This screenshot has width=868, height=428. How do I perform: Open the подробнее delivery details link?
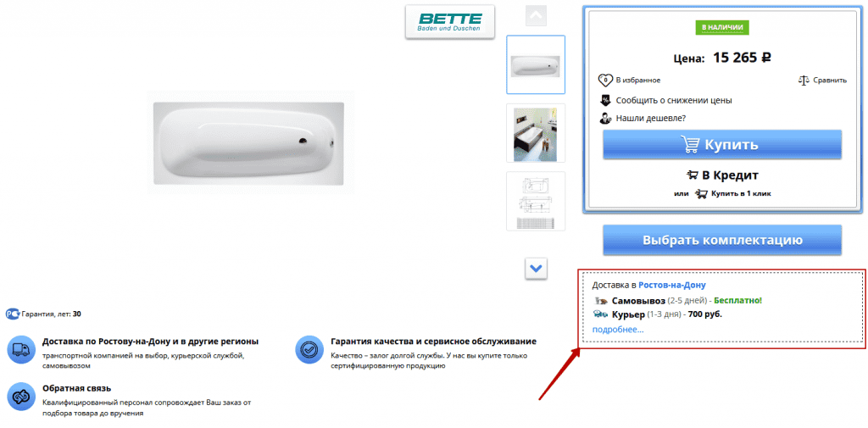[x=618, y=330]
